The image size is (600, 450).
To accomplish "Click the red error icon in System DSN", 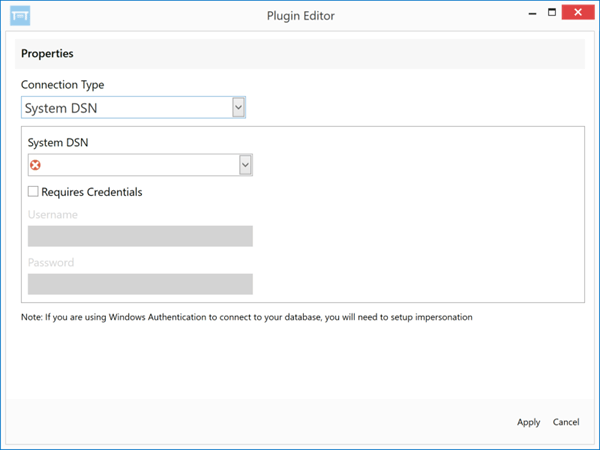I will click(35, 165).
